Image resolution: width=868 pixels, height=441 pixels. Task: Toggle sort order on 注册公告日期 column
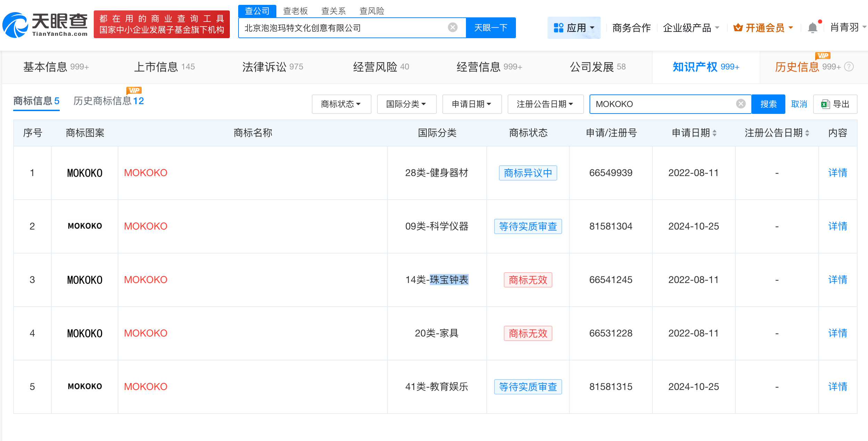(807, 132)
